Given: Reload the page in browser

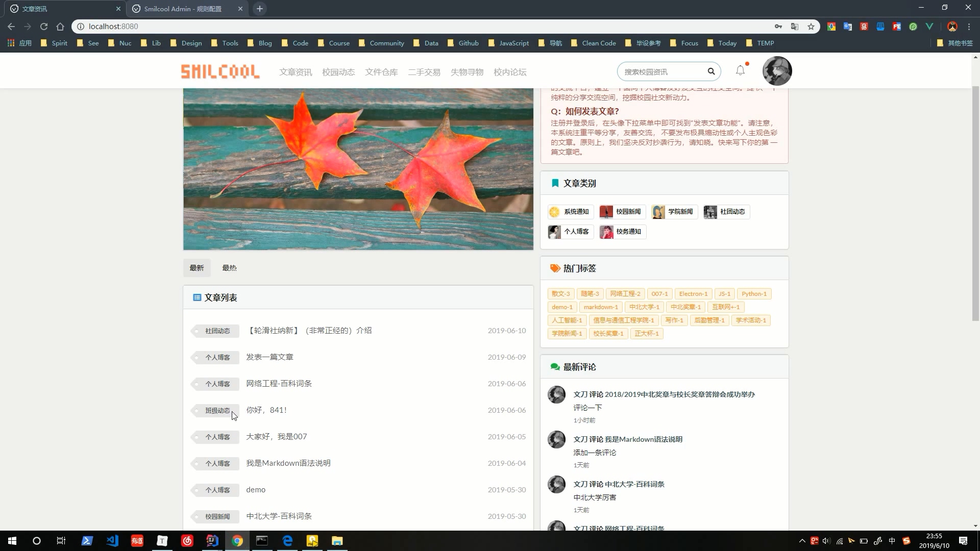Looking at the screenshot, I should (44, 27).
